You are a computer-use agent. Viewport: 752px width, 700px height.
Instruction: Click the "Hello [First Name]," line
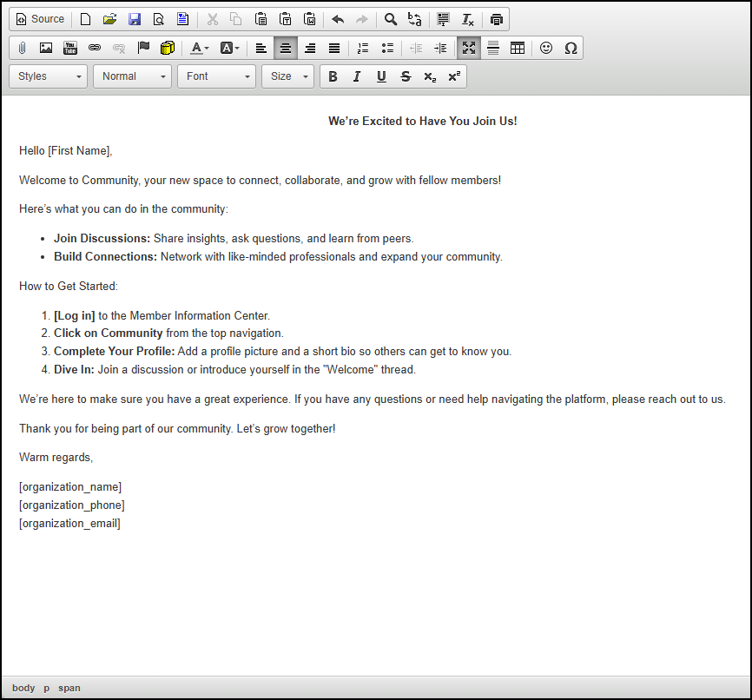(66, 151)
